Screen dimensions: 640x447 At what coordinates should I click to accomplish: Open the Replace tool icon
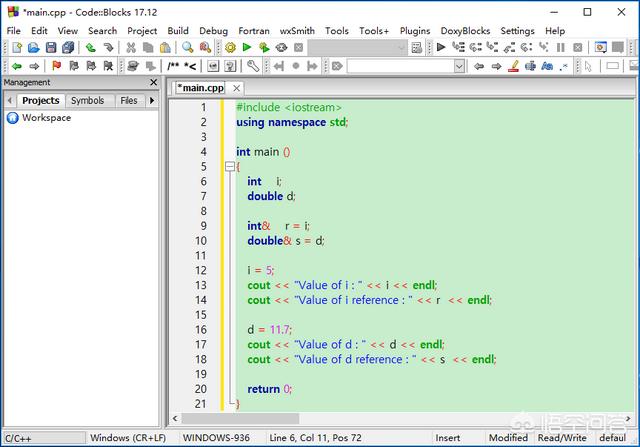(x=205, y=47)
